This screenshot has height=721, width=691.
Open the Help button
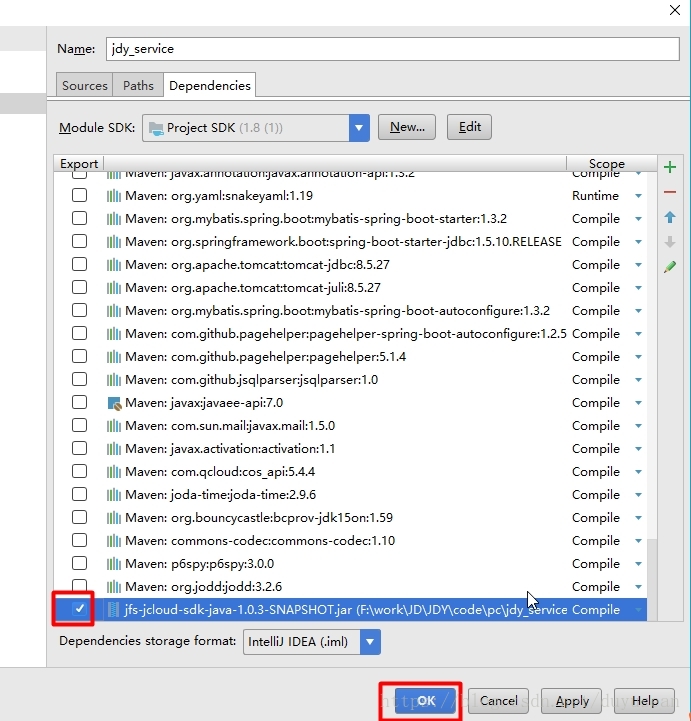645,701
